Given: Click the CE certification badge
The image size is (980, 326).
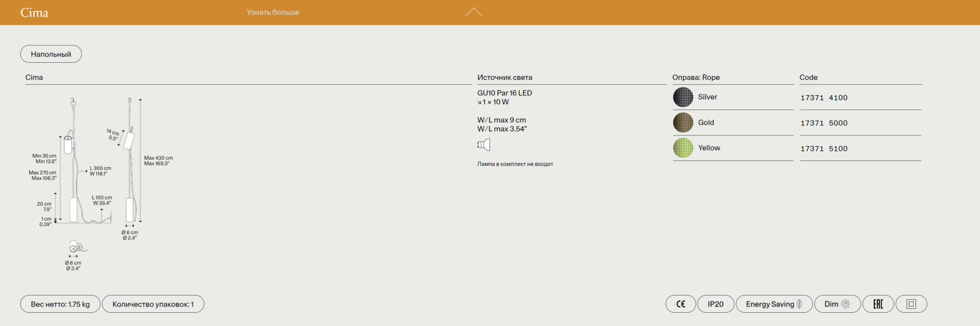Looking at the screenshot, I should (680, 304).
